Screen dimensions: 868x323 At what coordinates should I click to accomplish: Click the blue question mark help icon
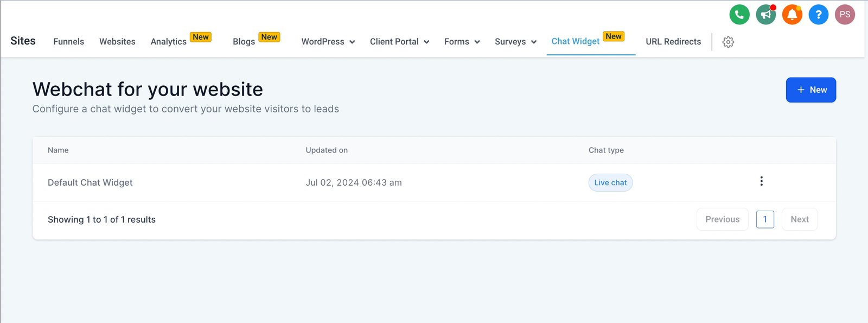[818, 15]
